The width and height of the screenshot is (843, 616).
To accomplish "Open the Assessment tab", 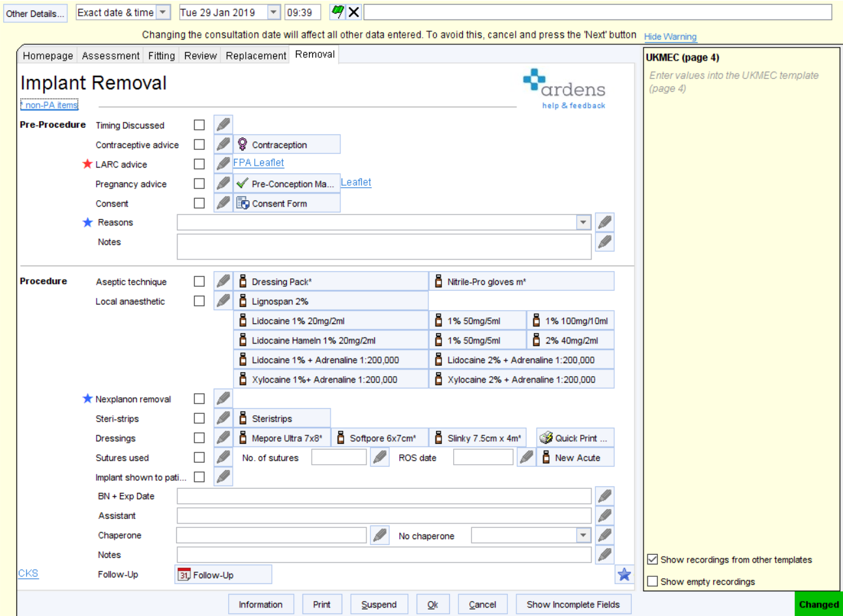I will pos(110,55).
